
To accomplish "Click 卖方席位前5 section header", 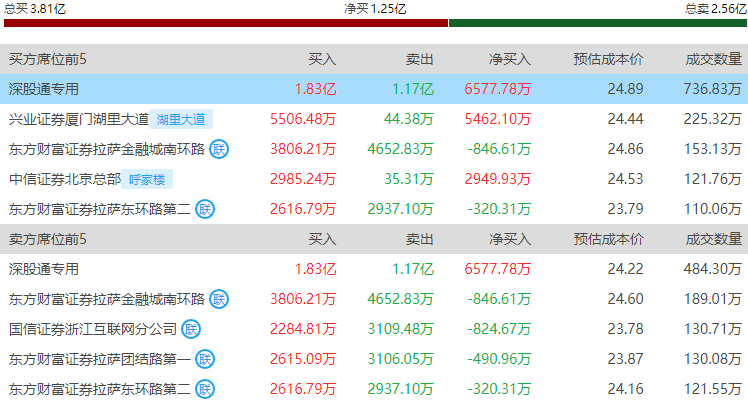I will click(48, 239).
